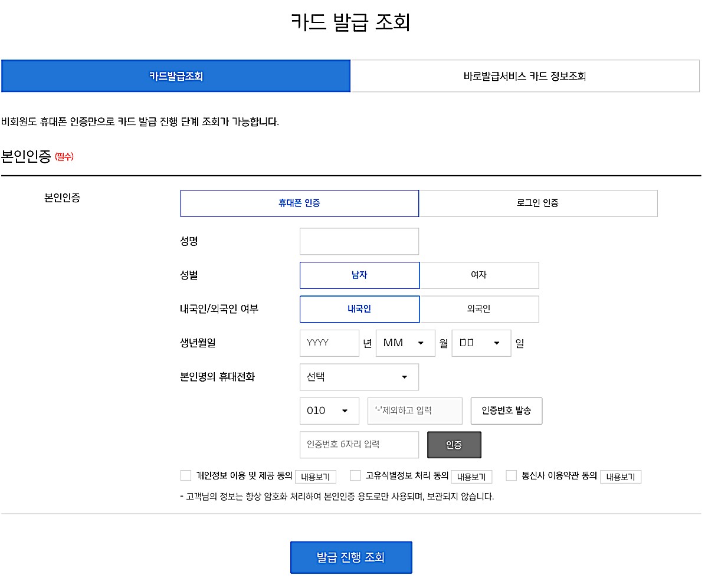This screenshot has height=588, width=708.
Task: Open the MM month dropdown
Action: click(405, 343)
